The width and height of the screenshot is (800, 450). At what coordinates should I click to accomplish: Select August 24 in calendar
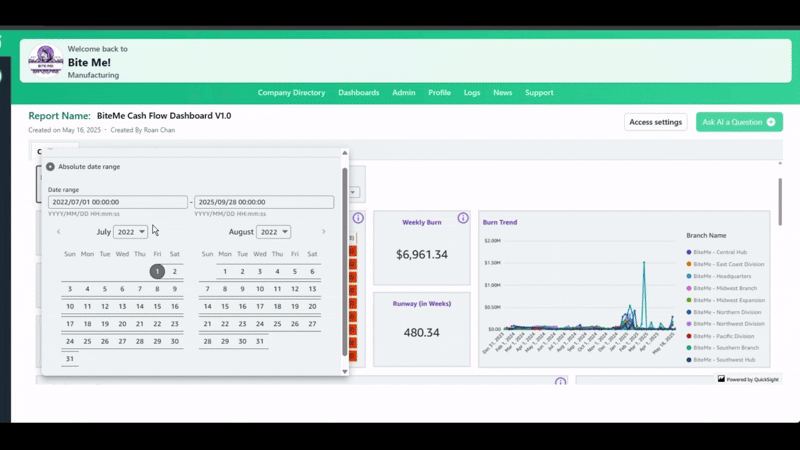pos(260,324)
